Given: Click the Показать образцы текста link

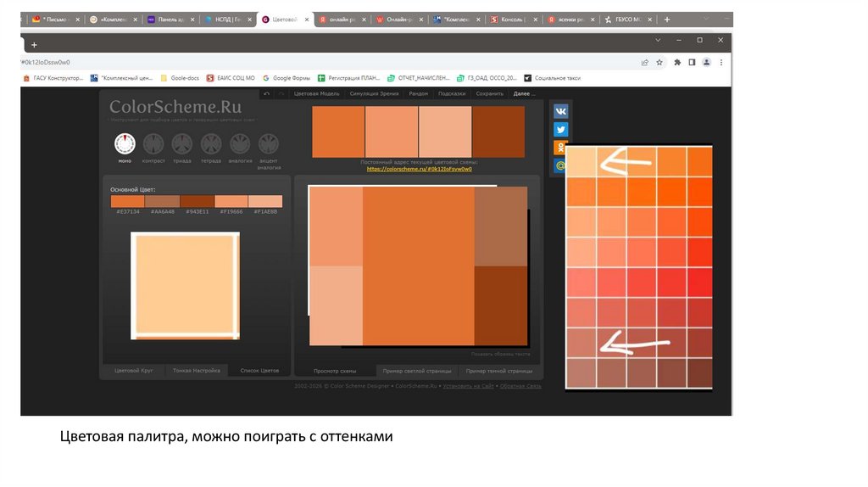Looking at the screenshot, I should tap(500, 354).
